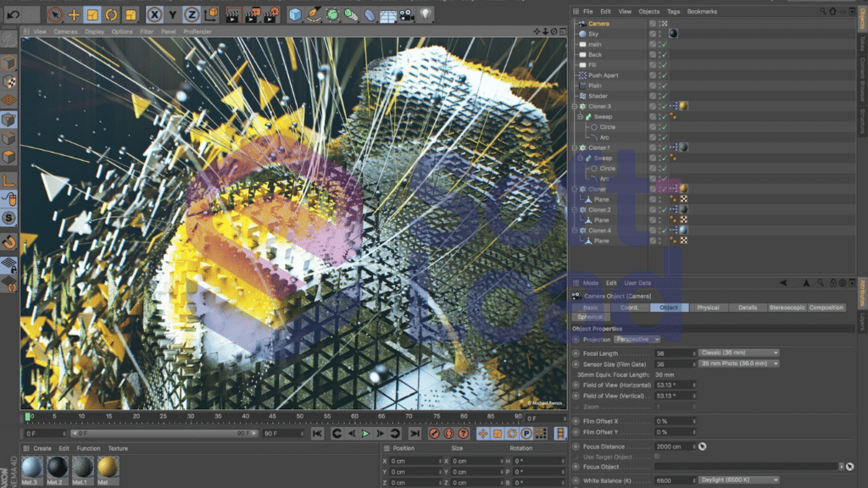Open viewport View menu
The image size is (868, 488).
click(40, 31)
